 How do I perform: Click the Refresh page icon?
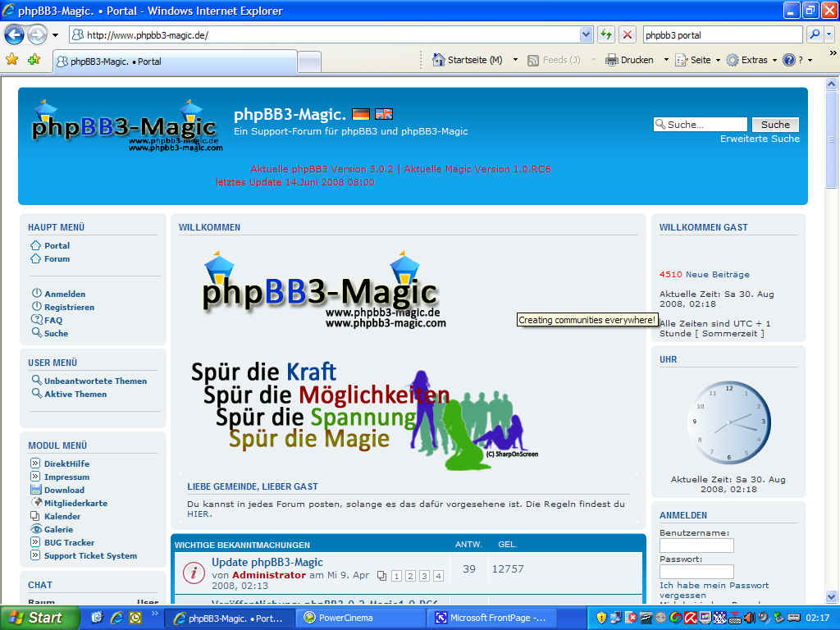pos(606,34)
